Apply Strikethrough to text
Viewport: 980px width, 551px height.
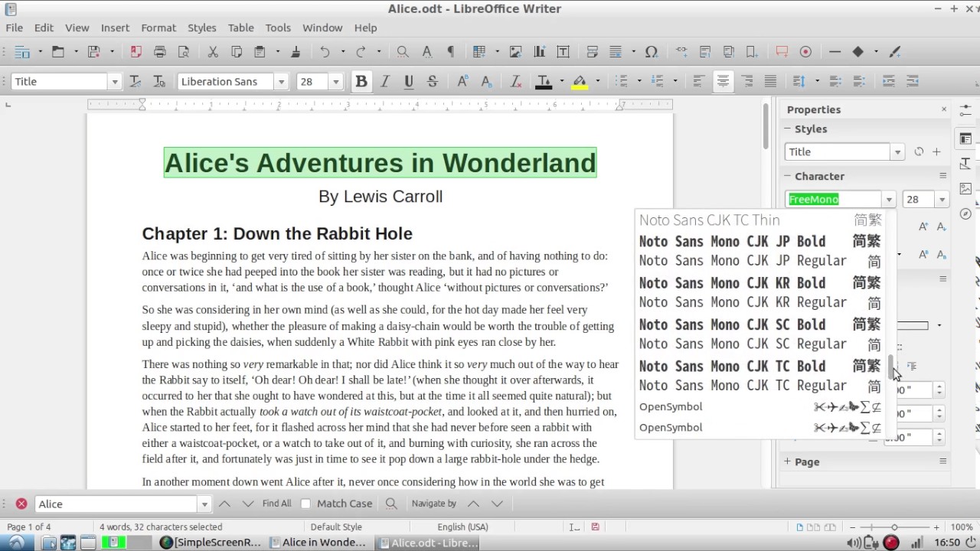click(433, 82)
